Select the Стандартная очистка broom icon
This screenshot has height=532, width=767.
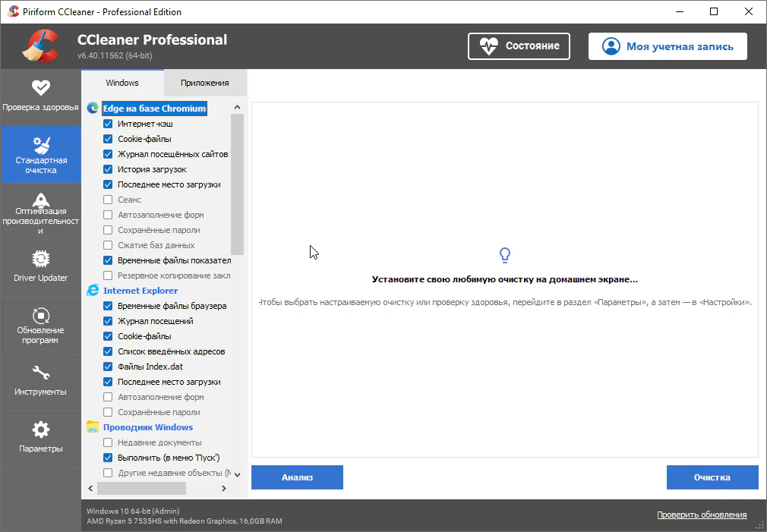pos(40,146)
